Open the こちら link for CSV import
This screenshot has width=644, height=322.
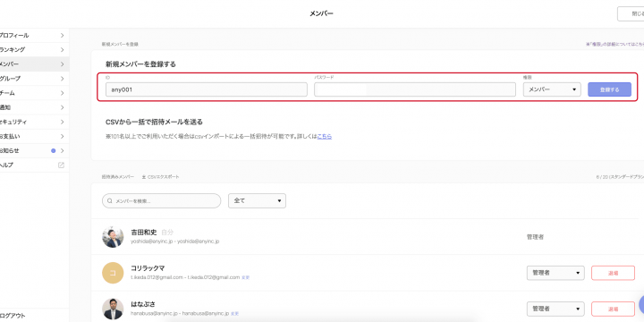[x=325, y=136]
